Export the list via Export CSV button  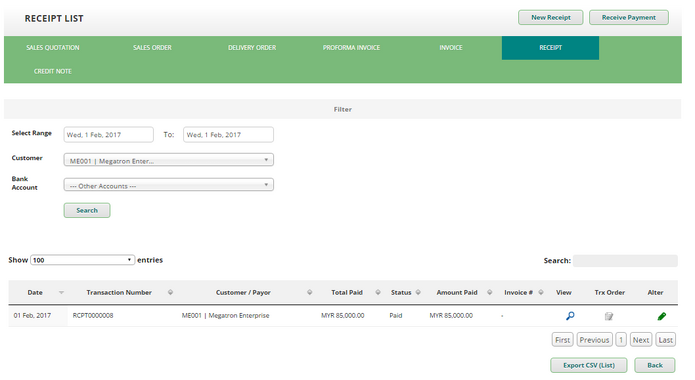click(589, 365)
